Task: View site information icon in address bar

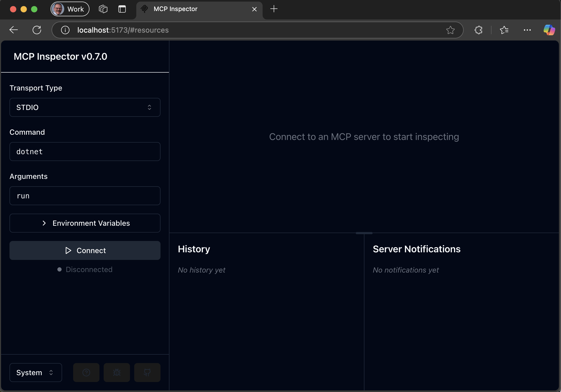Action: (65, 30)
